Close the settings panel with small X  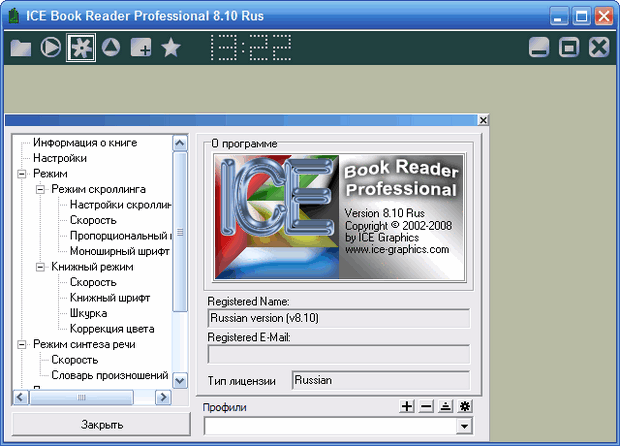tap(483, 120)
